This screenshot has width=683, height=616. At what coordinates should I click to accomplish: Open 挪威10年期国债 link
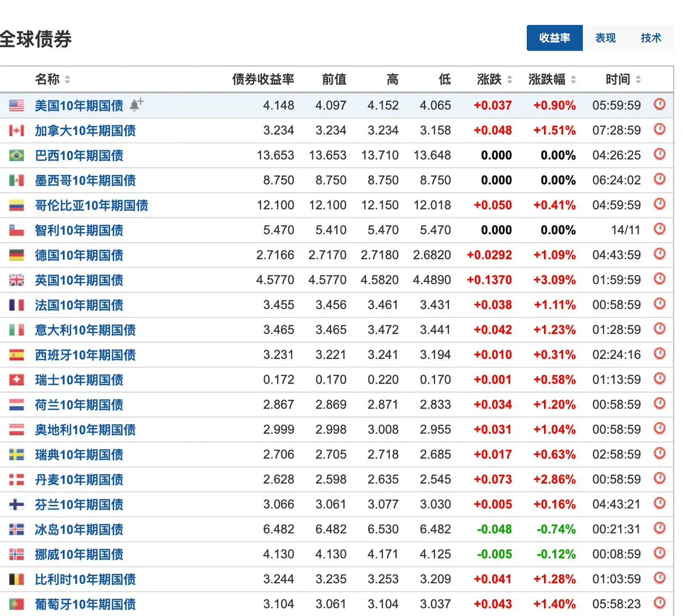[79, 554]
